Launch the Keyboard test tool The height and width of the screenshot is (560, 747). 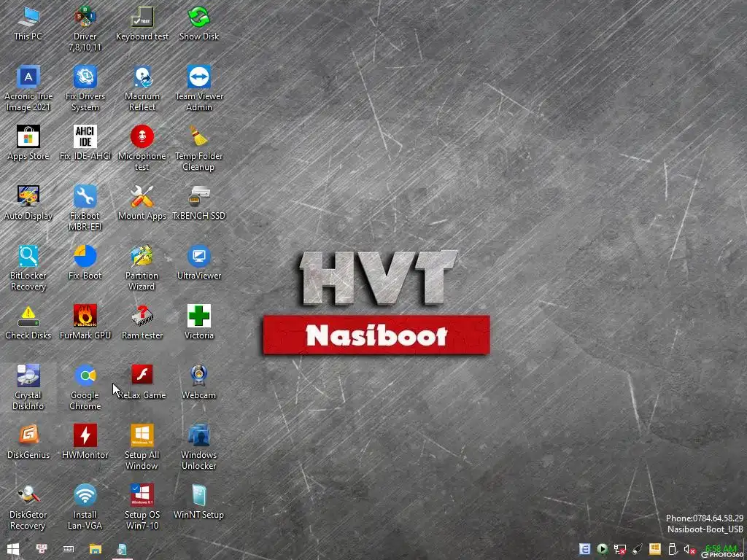click(x=142, y=24)
